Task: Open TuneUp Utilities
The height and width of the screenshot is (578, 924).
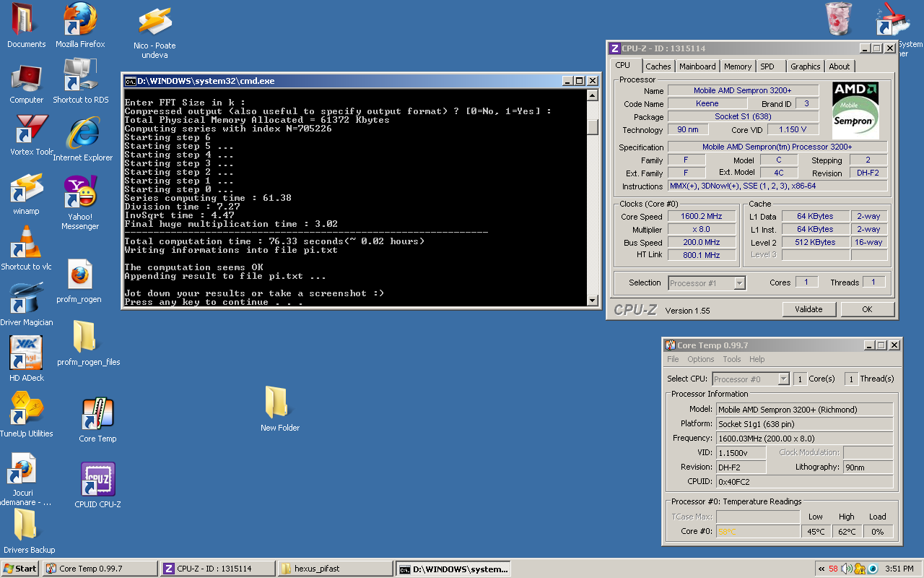Action: point(26,414)
